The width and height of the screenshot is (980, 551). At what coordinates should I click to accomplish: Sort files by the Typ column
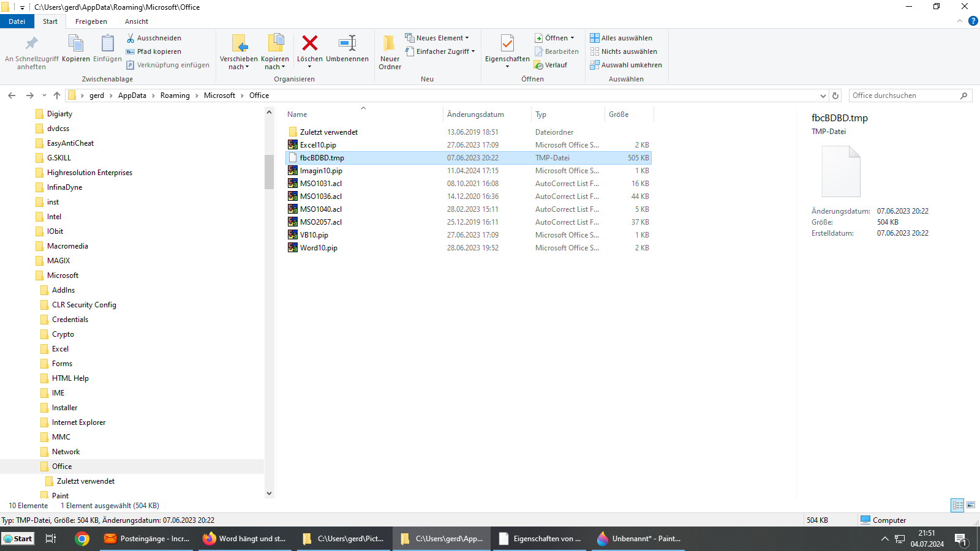tap(568, 114)
